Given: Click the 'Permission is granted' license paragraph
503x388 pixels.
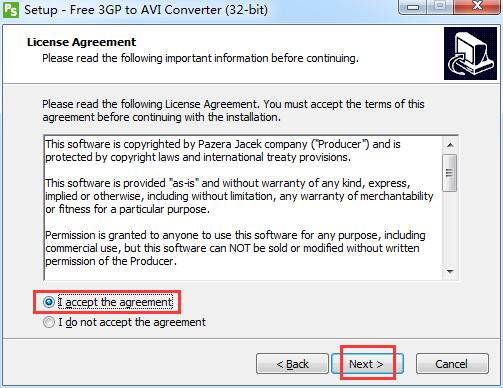Looking at the screenshot, I should [235, 248].
